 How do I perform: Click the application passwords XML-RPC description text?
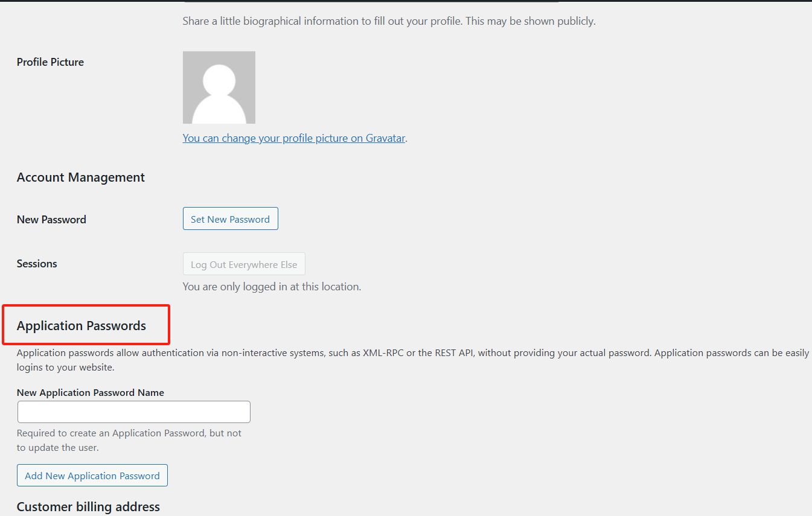(413, 360)
